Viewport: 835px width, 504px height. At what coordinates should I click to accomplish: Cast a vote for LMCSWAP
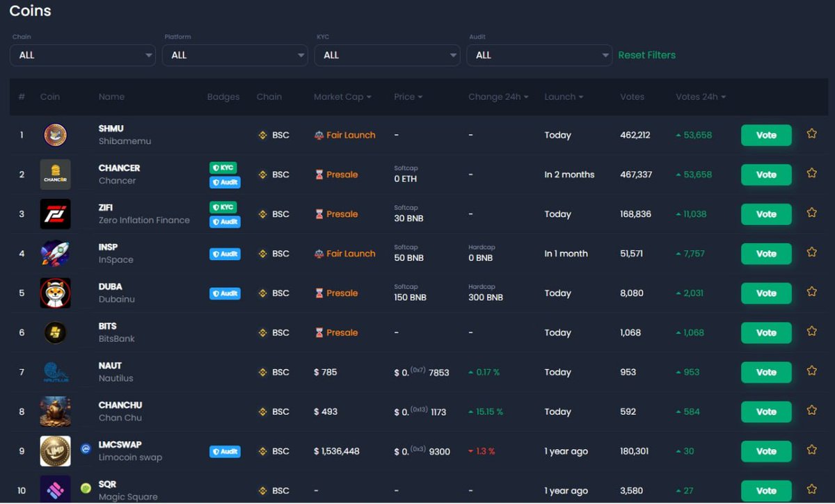[766, 451]
